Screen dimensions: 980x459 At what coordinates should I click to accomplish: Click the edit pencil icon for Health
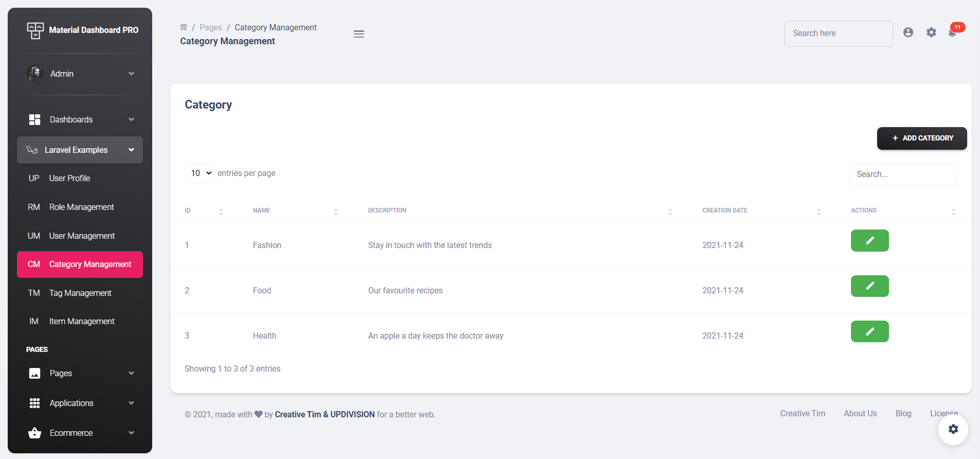click(x=869, y=331)
